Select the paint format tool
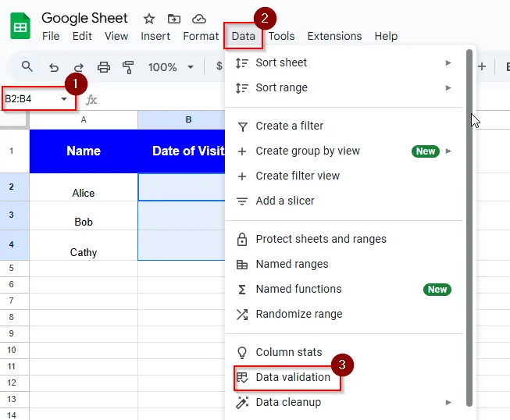This screenshot has width=510, height=420. point(128,67)
